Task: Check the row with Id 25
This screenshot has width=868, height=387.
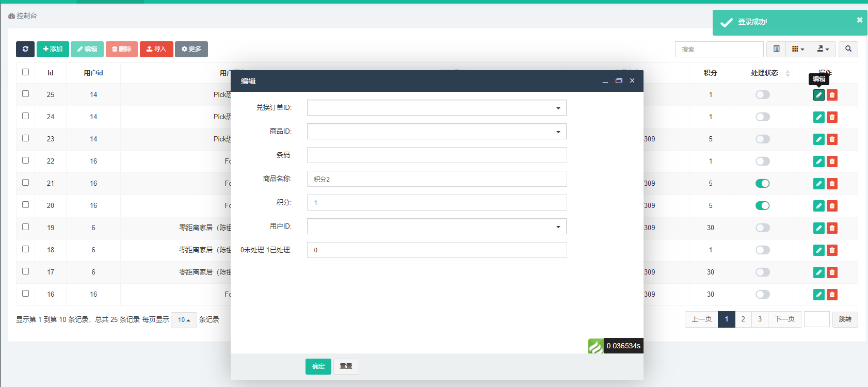Action: pos(25,94)
